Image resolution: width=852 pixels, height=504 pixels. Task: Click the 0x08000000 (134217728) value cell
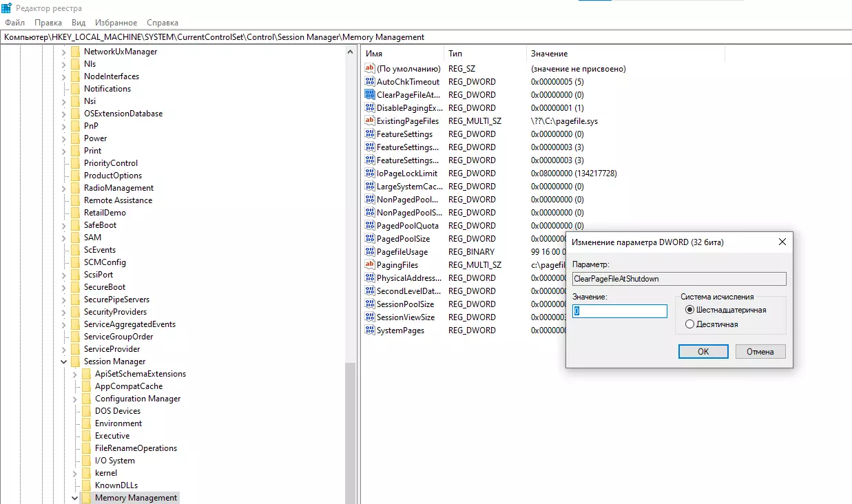pyautogui.click(x=574, y=174)
